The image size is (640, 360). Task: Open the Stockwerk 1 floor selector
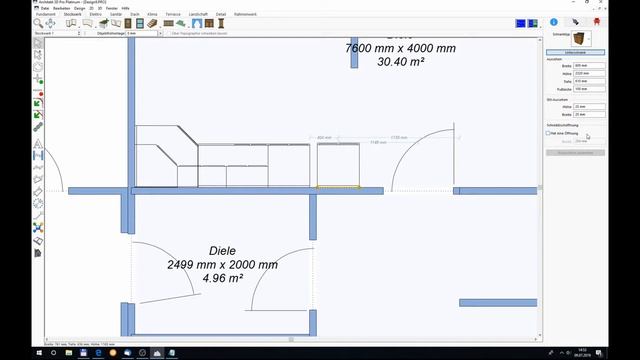point(57,33)
